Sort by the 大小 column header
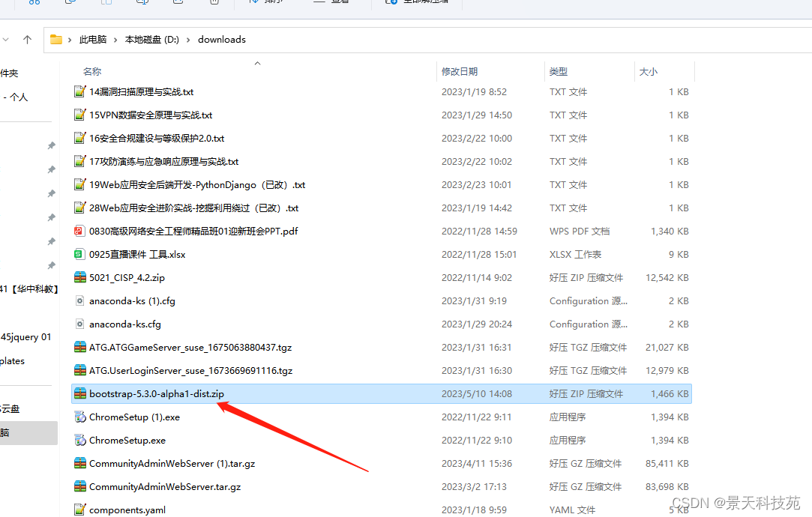 pos(648,71)
